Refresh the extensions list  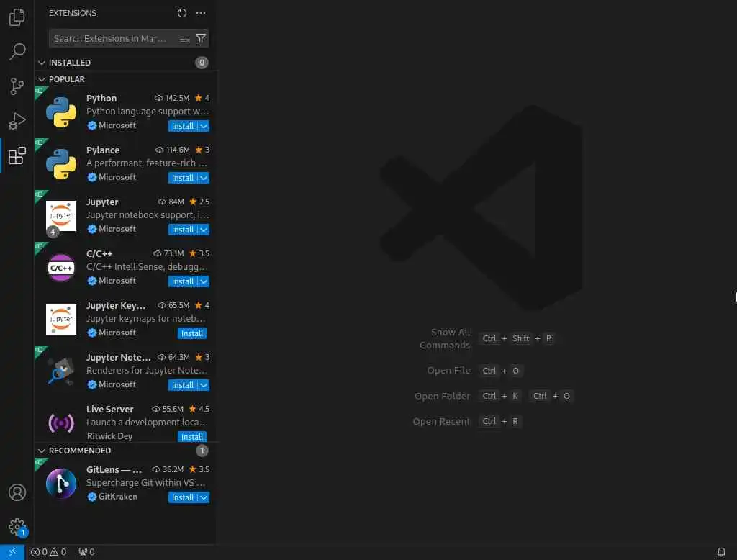(x=182, y=13)
